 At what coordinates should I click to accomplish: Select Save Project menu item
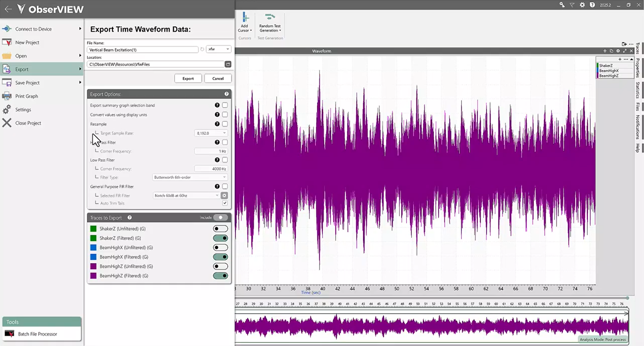tap(27, 83)
